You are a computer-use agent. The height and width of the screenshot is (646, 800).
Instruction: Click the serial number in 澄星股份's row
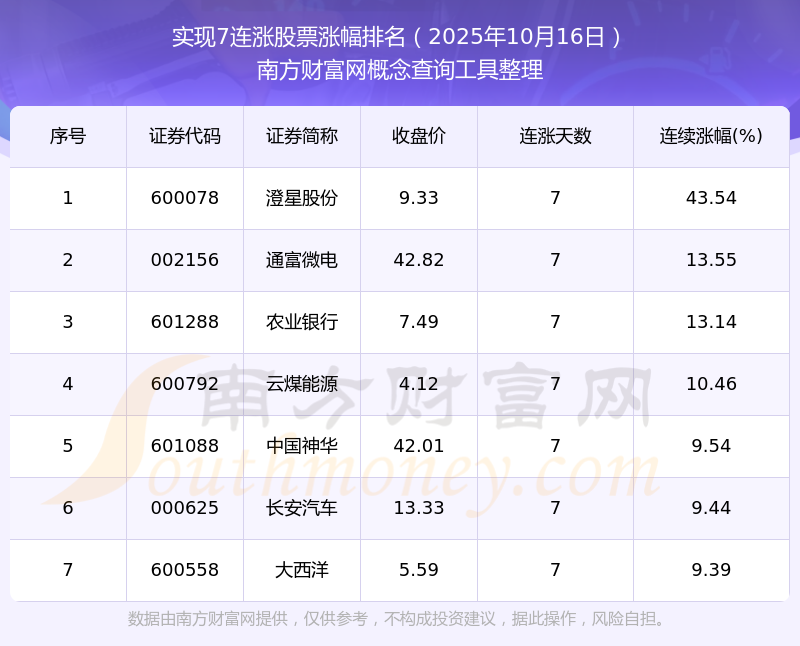tap(68, 198)
